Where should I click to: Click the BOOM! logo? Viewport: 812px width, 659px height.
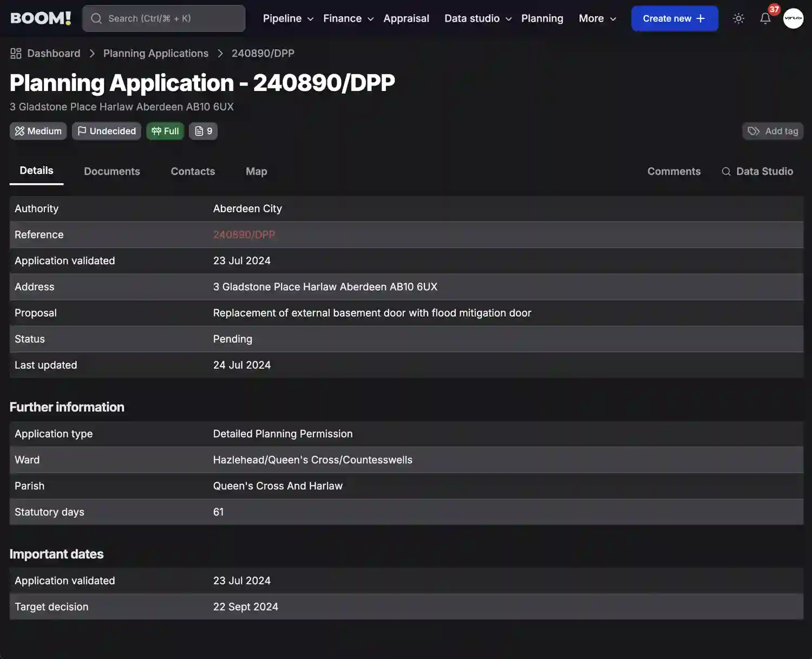[41, 18]
